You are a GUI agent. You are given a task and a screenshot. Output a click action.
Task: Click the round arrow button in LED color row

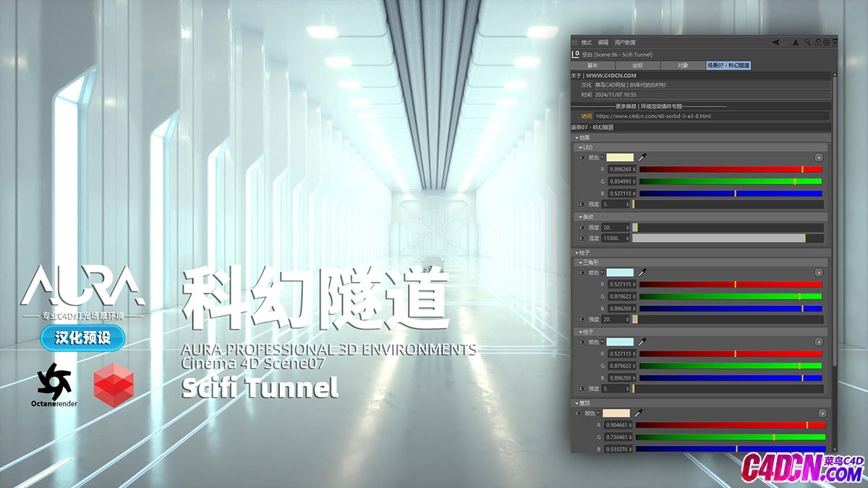pos(819,157)
